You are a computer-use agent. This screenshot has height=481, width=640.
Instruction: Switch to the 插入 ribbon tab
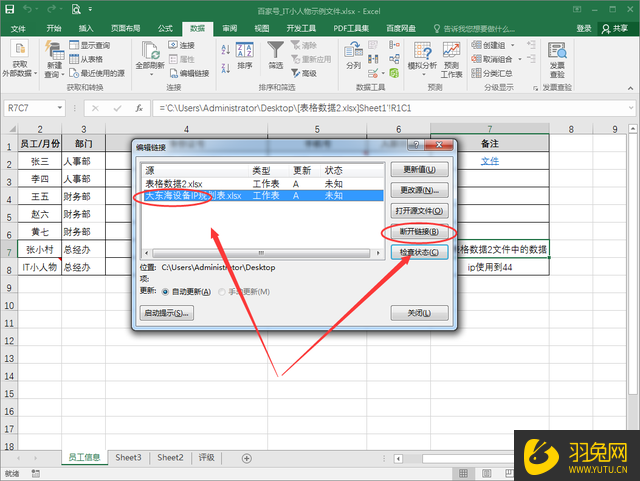pos(86,29)
